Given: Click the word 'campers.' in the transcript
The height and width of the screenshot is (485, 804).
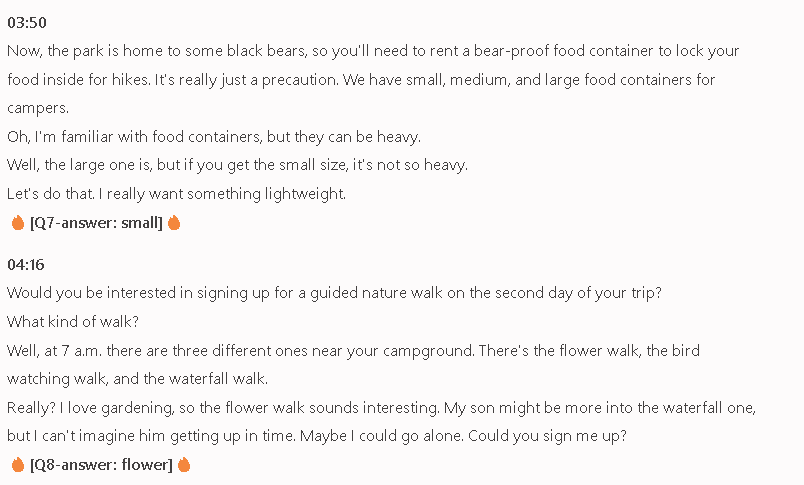Looking at the screenshot, I should 37,108.
